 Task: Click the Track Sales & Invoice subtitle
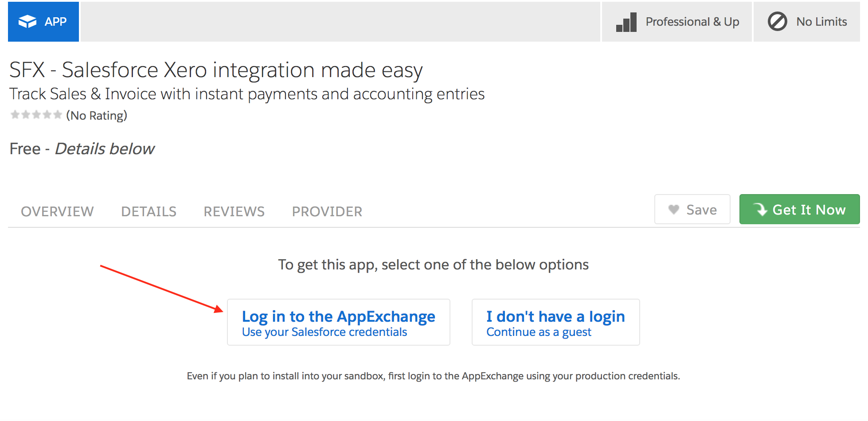tap(247, 94)
